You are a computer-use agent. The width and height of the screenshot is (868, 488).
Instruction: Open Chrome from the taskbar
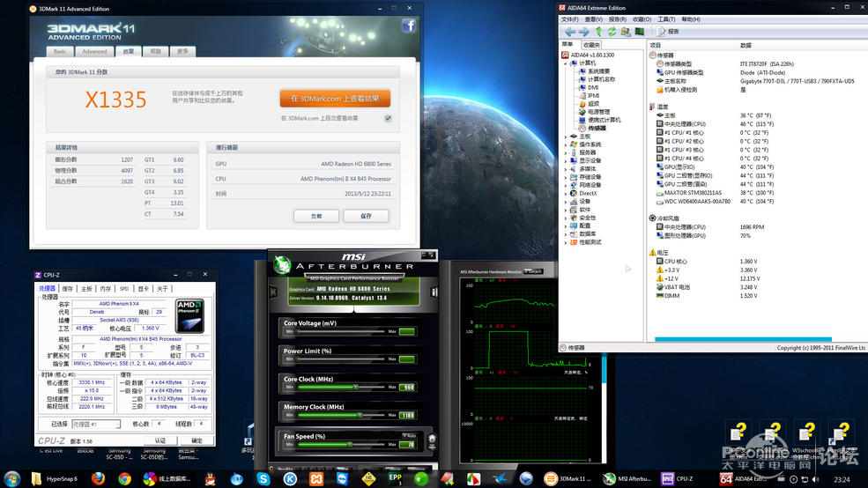click(124, 478)
